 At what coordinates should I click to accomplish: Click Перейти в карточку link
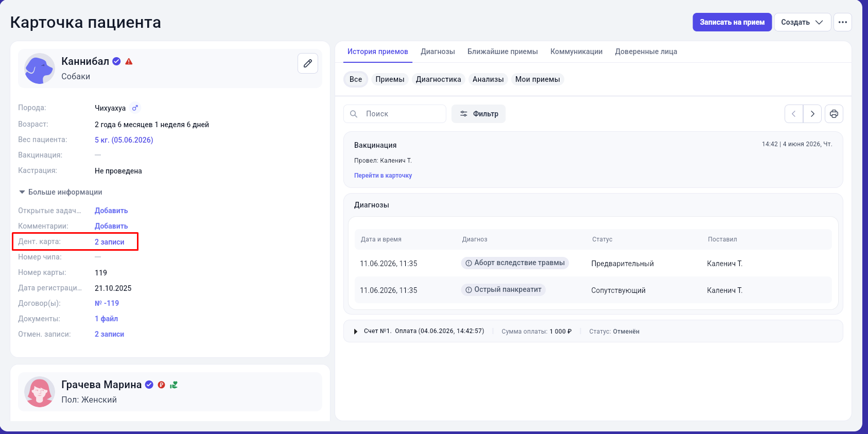tap(383, 176)
